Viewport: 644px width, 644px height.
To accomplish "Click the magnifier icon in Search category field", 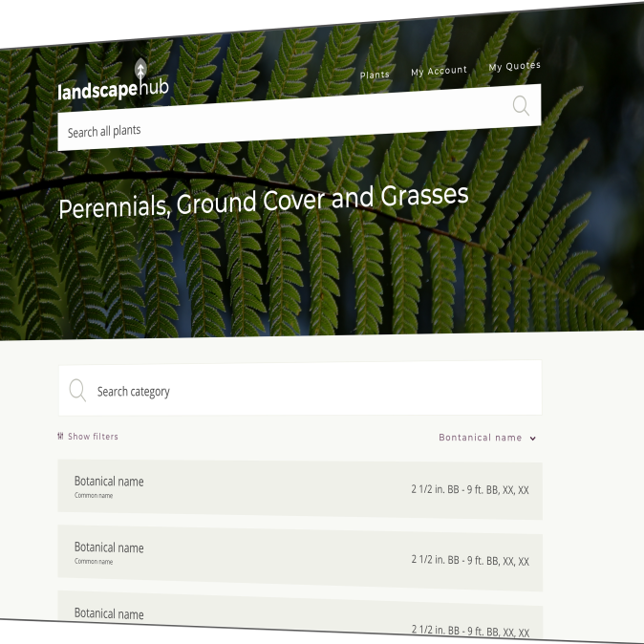I will (x=77, y=390).
